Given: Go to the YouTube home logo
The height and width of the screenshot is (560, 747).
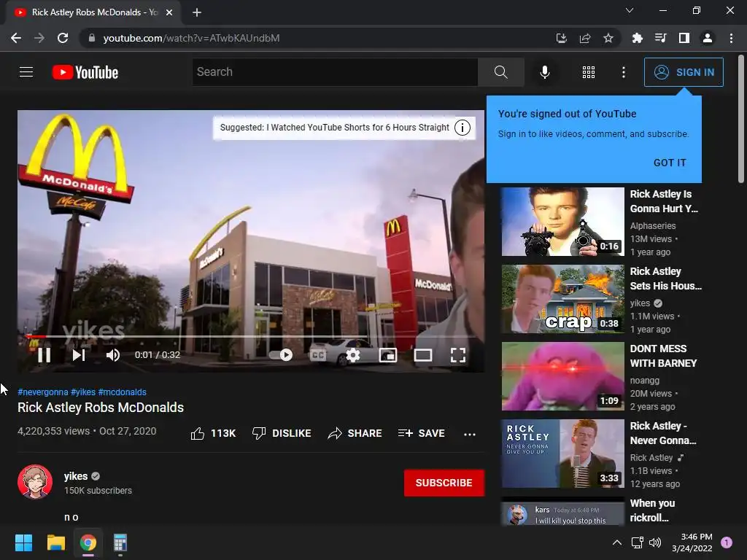Looking at the screenshot, I should [x=85, y=72].
